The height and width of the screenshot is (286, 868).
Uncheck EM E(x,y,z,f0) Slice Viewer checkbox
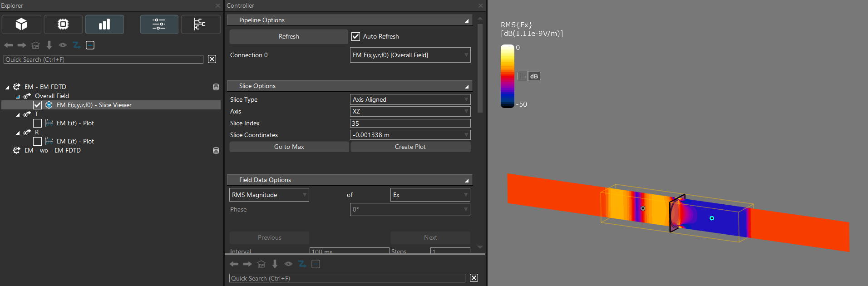pyautogui.click(x=38, y=105)
